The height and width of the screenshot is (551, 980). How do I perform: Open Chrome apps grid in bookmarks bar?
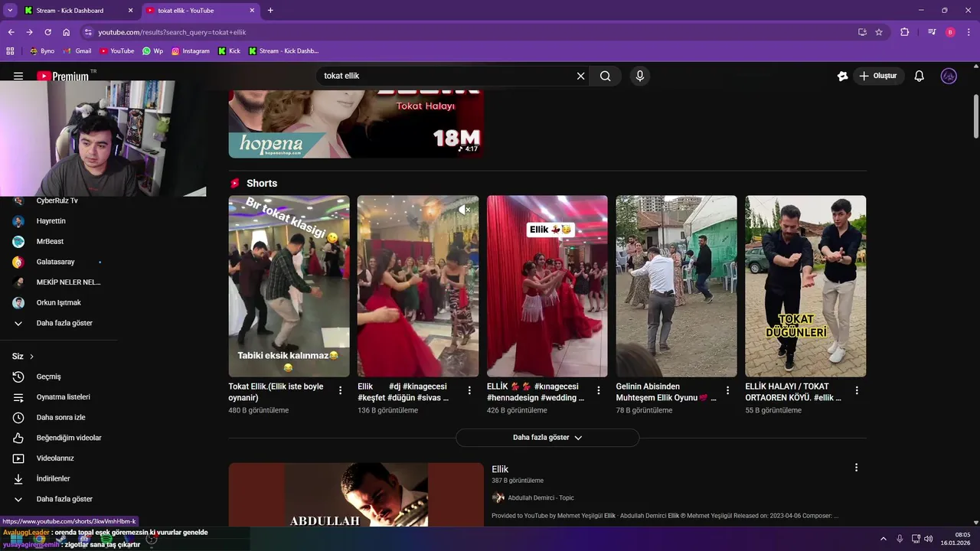10,51
